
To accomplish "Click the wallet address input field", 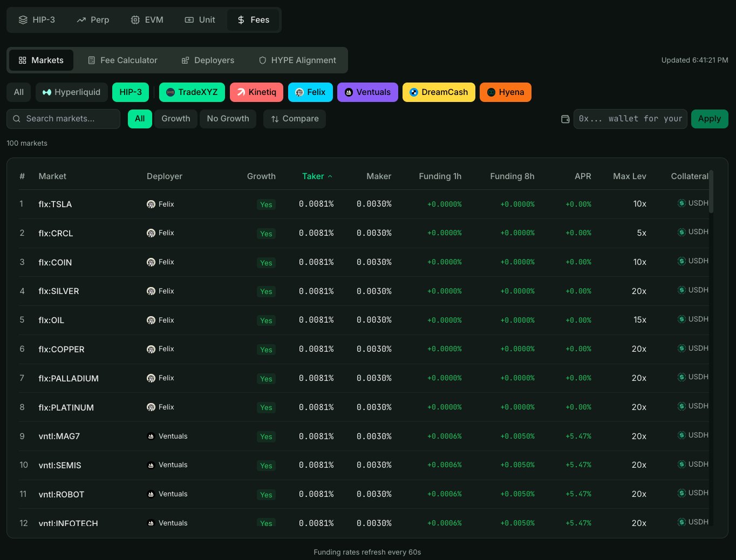I will pos(630,119).
